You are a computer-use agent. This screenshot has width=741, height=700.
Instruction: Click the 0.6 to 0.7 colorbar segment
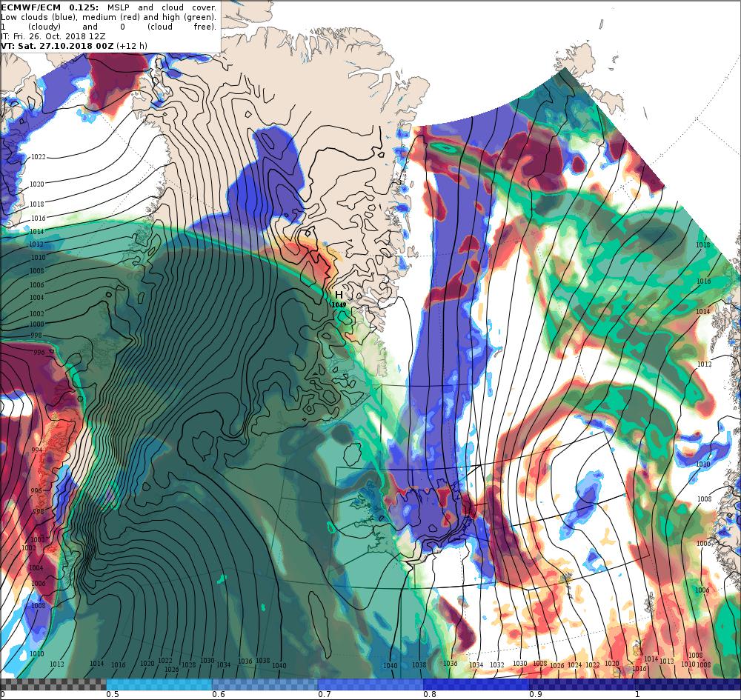point(265,684)
